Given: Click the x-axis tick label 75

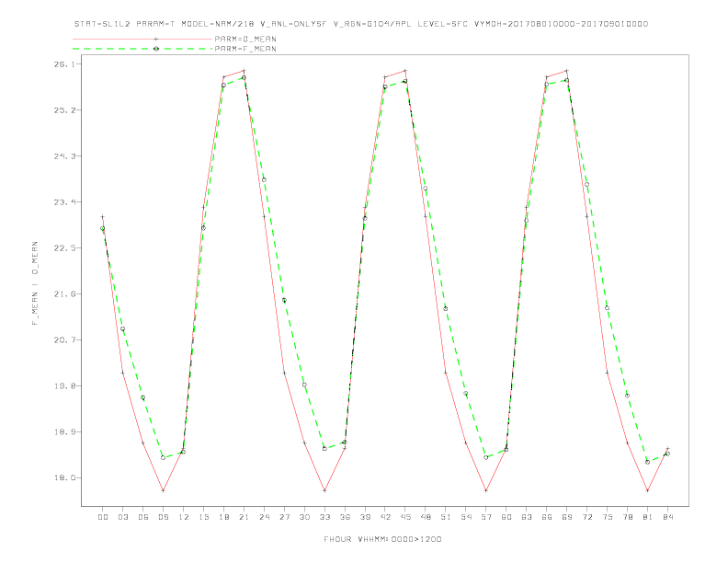Looking at the screenshot, I should click(x=608, y=517).
